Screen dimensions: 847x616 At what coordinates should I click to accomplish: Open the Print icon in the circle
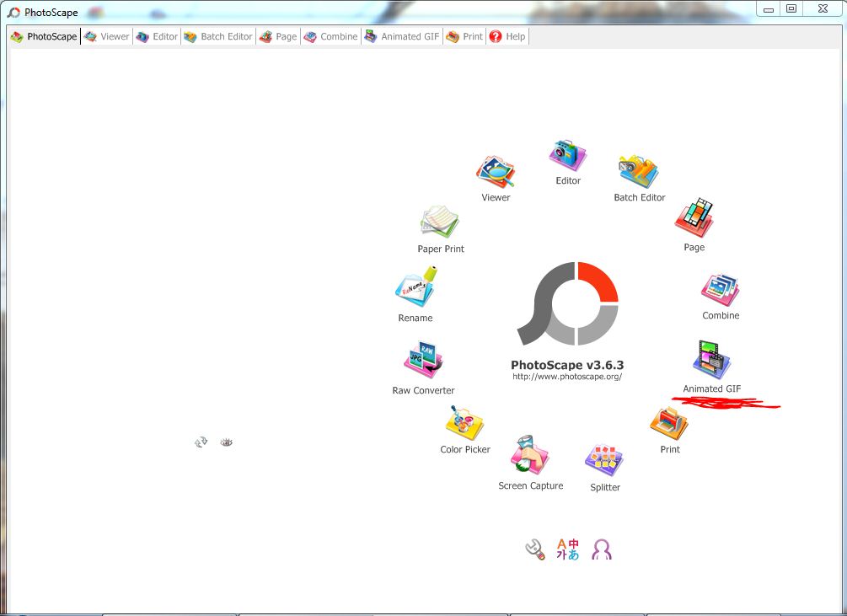pyautogui.click(x=669, y=423)
